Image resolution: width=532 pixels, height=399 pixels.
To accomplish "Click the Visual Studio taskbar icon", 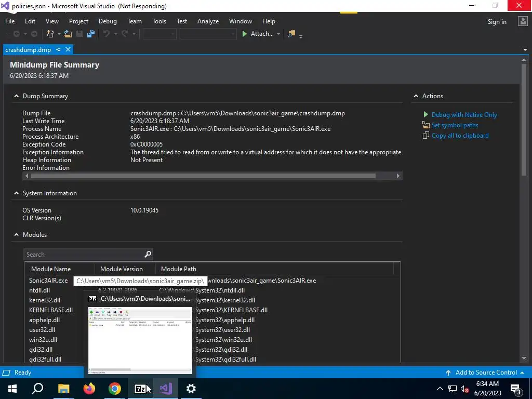I will click(x=166, y=389).
